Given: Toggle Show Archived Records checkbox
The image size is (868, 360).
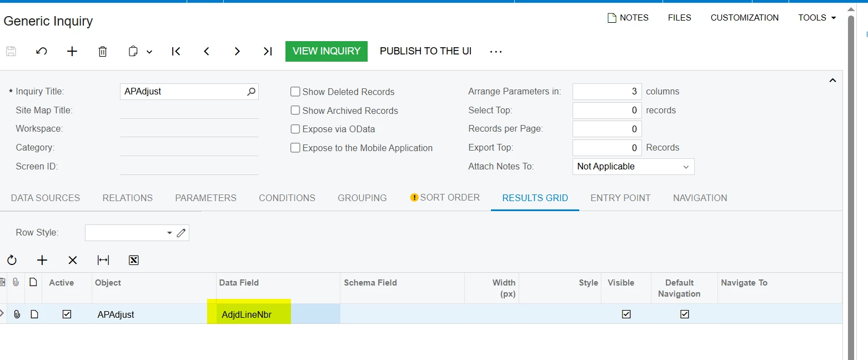Looking at the screenshot, I should (x=295, y=111).
